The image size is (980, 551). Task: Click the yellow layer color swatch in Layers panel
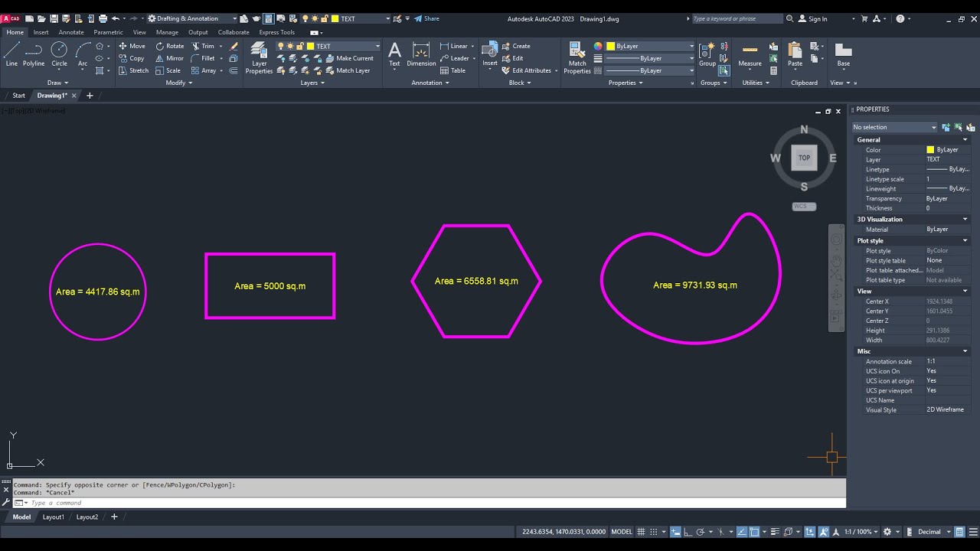coord(311,46)
